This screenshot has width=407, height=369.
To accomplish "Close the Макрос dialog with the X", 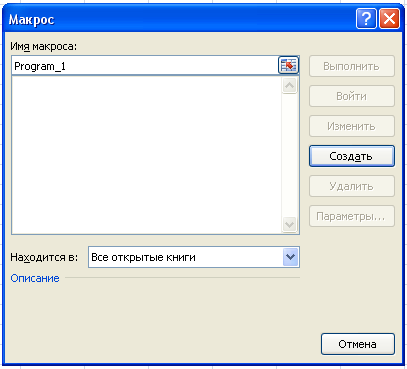I will (x=389, y=19).
